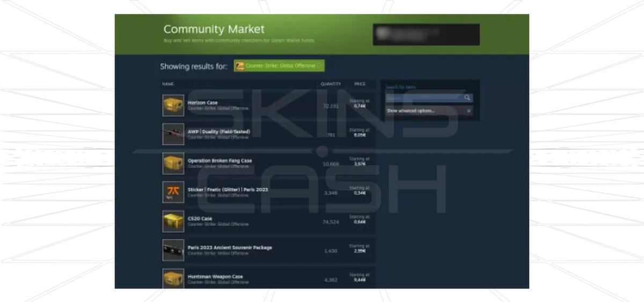
Task: Sort listings by NAME column header
Action: click(x=168, y=84)
